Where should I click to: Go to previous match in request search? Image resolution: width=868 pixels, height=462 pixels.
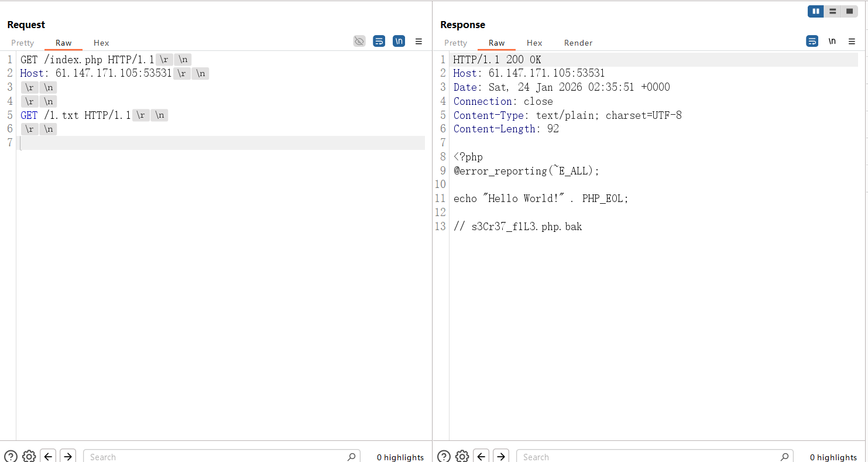click(x=49, y=456)
